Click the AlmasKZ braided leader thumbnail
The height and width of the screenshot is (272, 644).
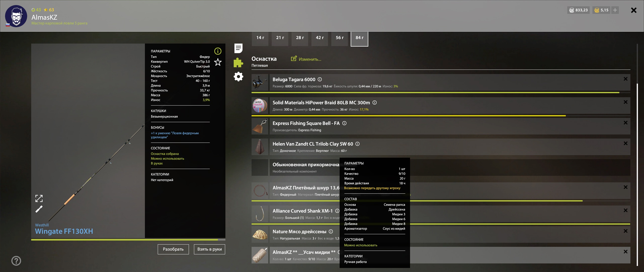[x=260, y=191]
